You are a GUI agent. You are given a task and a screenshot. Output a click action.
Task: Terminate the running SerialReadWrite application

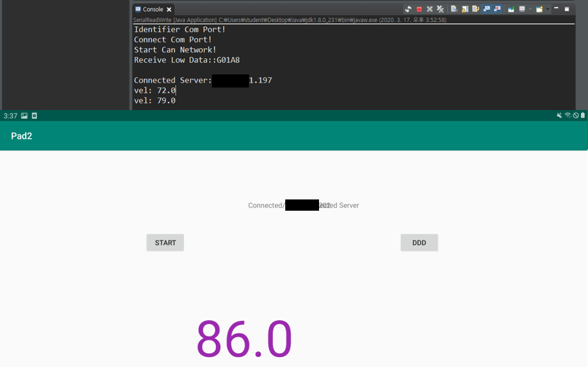(419, 9)
